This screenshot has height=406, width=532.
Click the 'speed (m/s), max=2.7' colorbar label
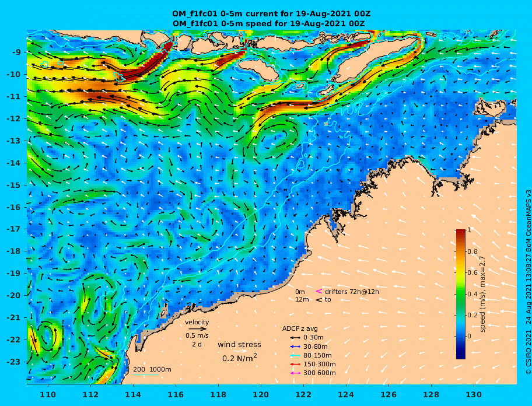coord(483,294)
